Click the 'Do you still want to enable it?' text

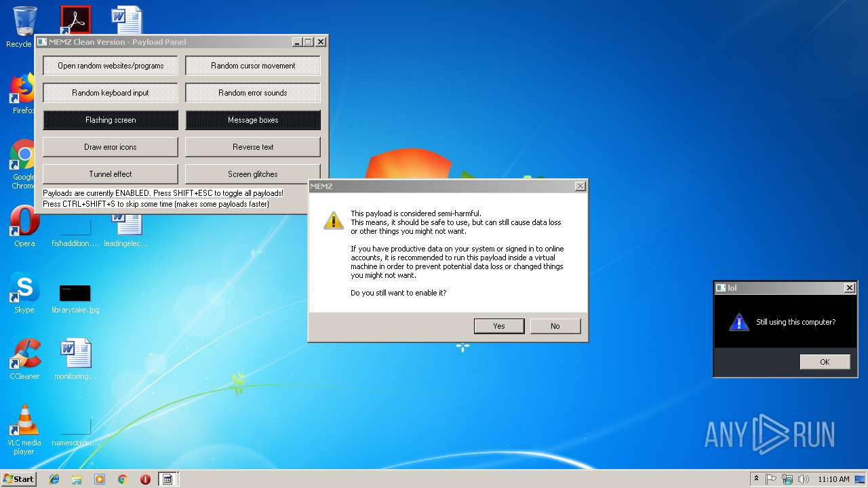tap(399, 293)
